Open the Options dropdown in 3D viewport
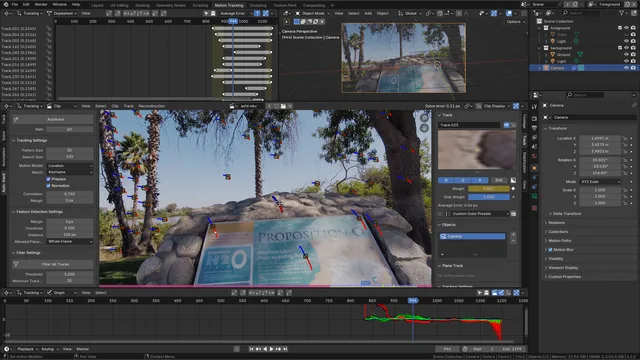Screen dimensions: 640x360 coord(515,21)
